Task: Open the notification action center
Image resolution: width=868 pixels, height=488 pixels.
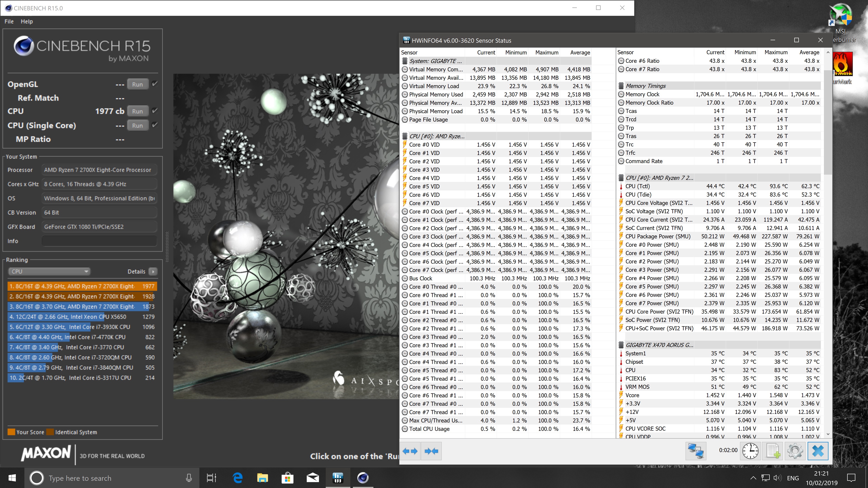Action: [x=851, y=478]
